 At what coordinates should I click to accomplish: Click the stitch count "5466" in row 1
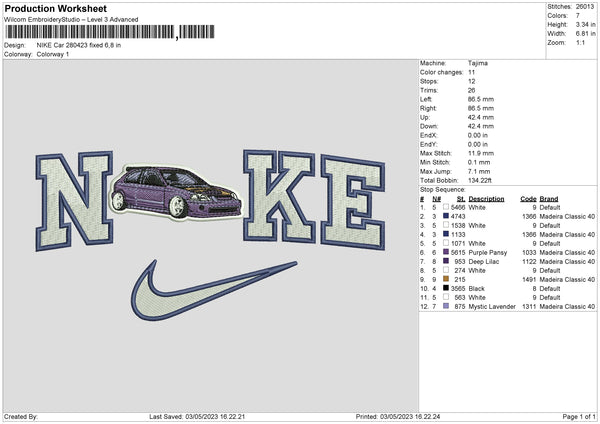[x=458, y=207]
